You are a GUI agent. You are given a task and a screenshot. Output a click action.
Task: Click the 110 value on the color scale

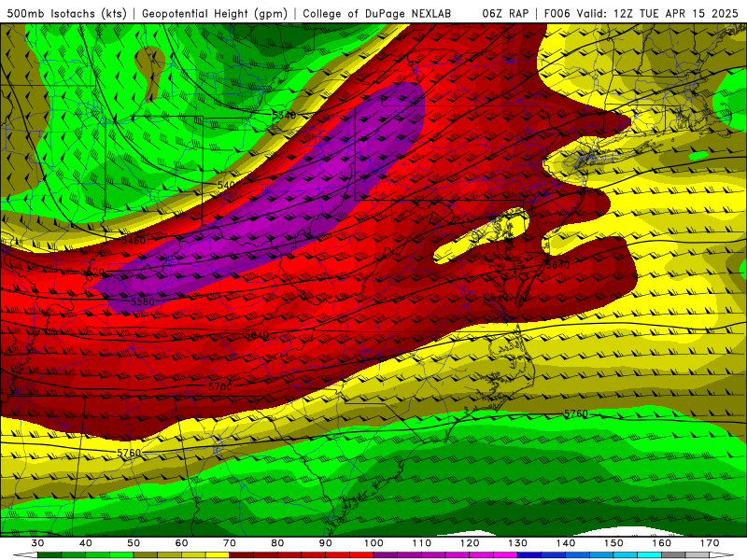422,543
